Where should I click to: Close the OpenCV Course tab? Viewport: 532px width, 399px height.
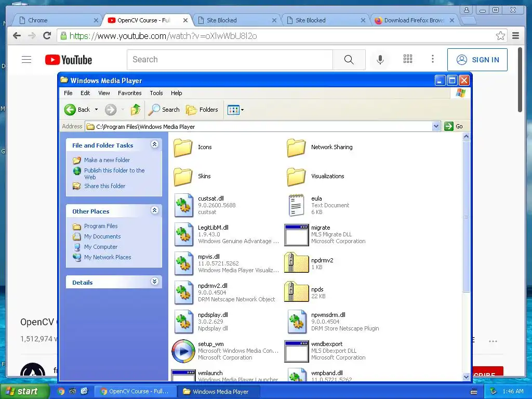pos(185,20)
